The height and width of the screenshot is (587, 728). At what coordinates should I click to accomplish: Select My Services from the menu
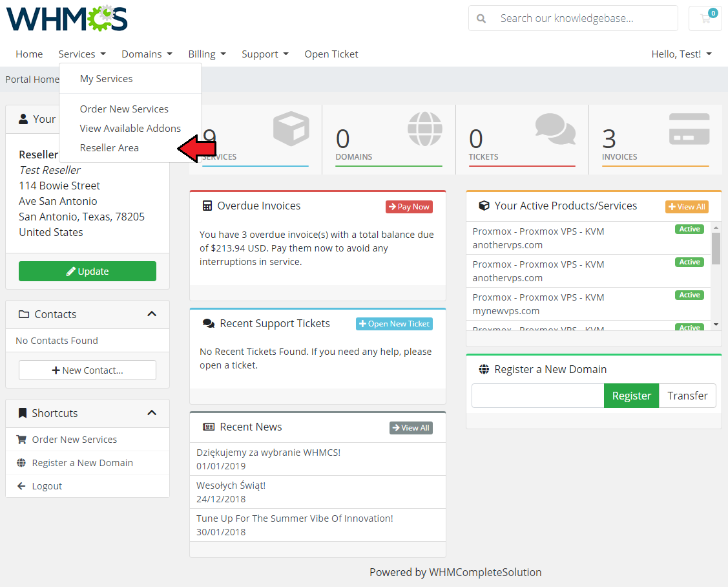pyautogui.click(x=107, y=78)
